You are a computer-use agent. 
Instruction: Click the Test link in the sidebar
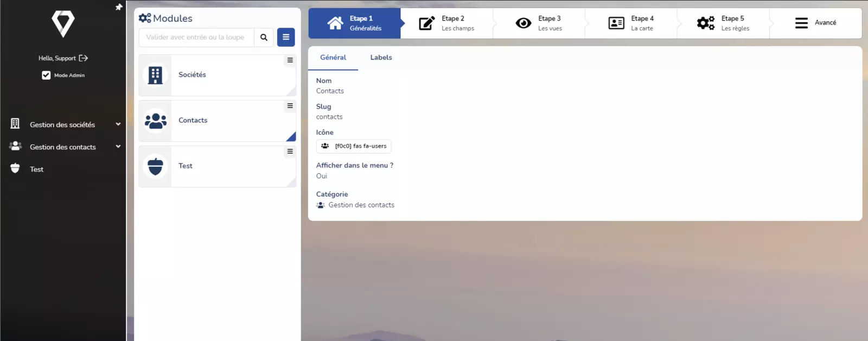[36, 169]
